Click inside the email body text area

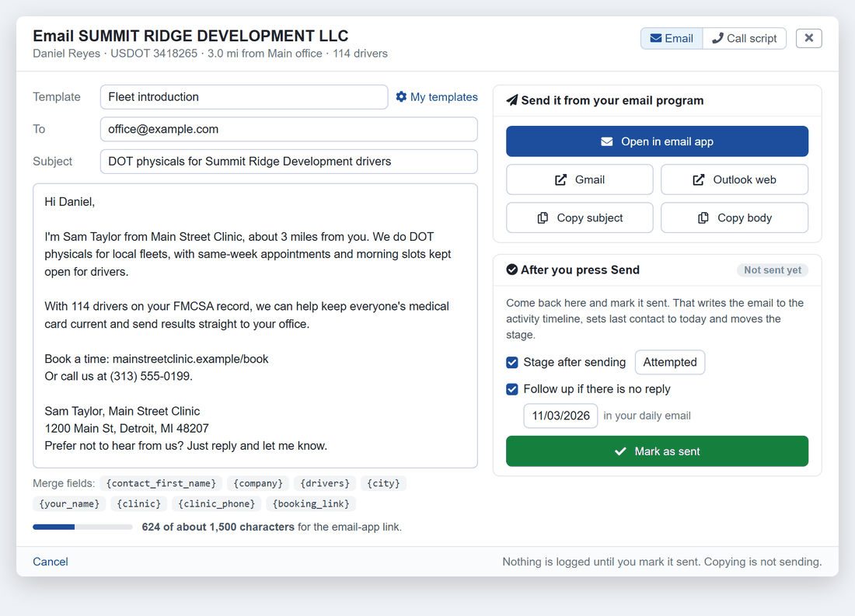[255, 325]
